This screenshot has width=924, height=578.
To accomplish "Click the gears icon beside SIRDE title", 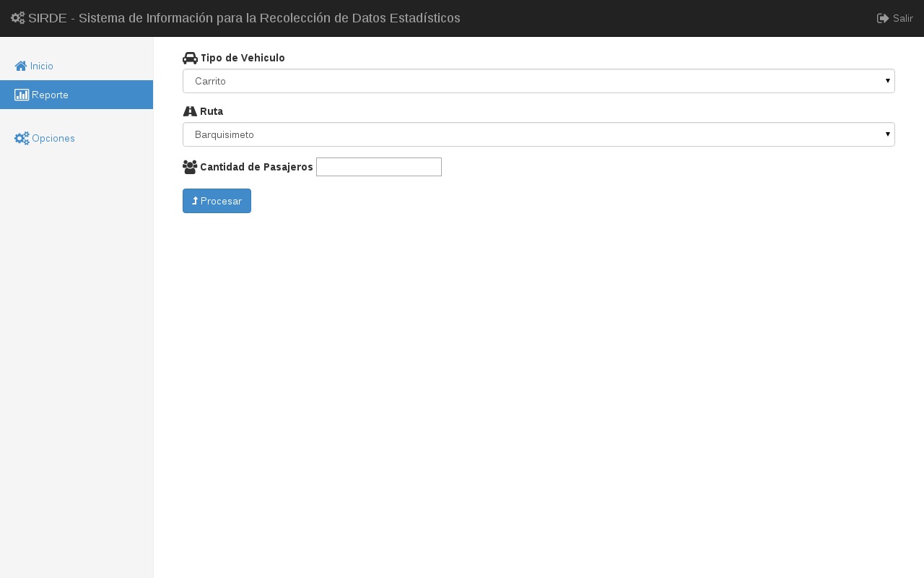I will pos(18,18).
